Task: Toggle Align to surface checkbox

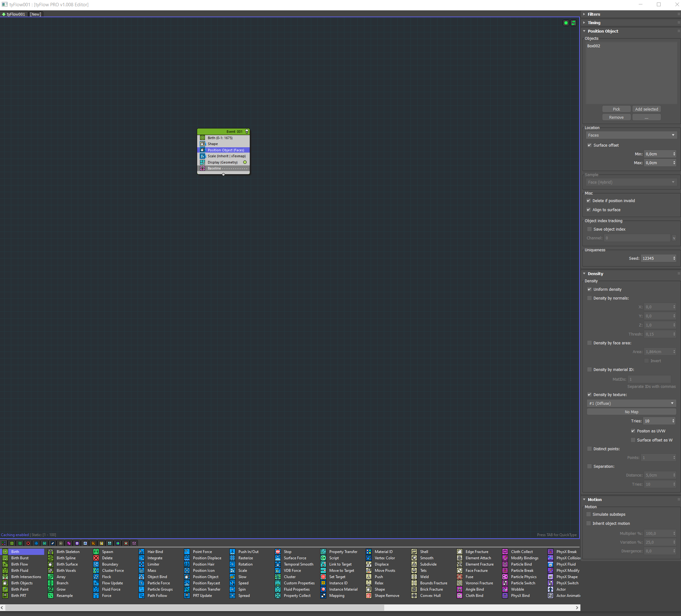Action: (x=589, y=210)
